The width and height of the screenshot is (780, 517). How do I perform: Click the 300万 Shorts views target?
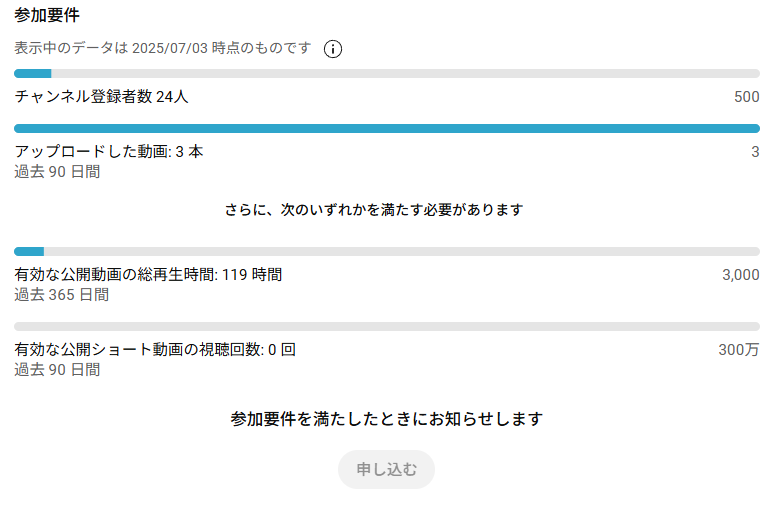(739, 350)
